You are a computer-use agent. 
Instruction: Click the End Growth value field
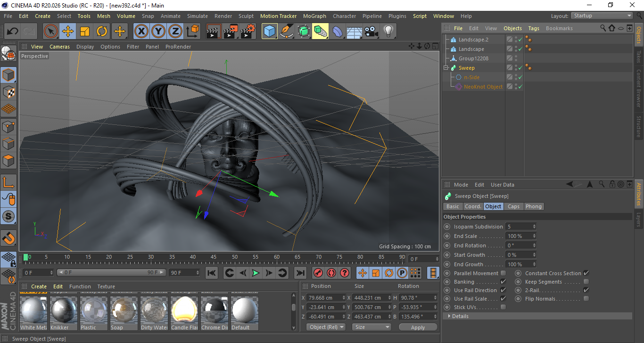[x=520, y=264]
